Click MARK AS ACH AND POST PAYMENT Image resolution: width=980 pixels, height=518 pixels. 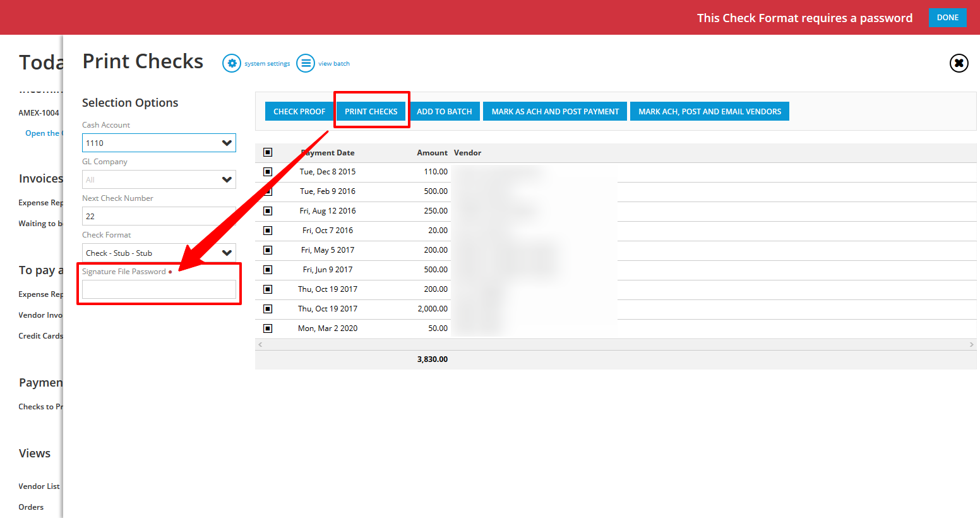(555, 111)
